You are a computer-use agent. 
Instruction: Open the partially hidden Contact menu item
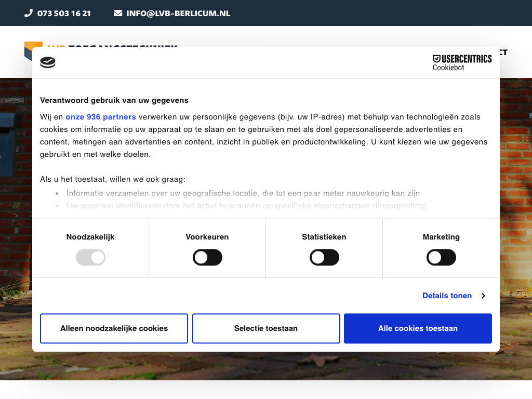point(503,52)
